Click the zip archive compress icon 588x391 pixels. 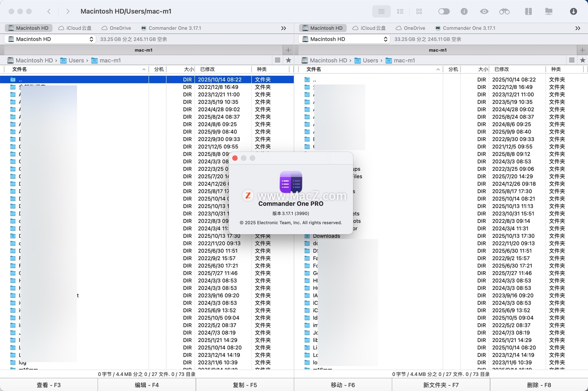pyautogui.click(x=528, y=11)
